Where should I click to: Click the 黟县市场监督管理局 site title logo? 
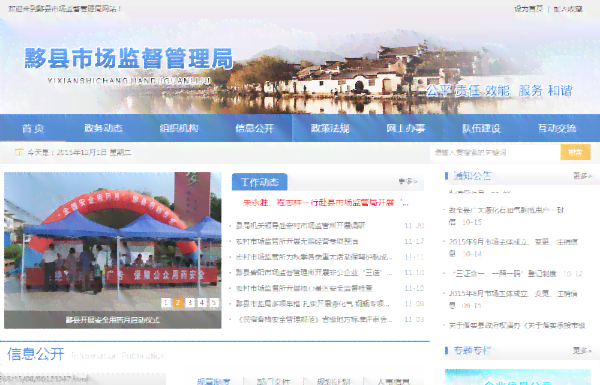pos(129,58)
